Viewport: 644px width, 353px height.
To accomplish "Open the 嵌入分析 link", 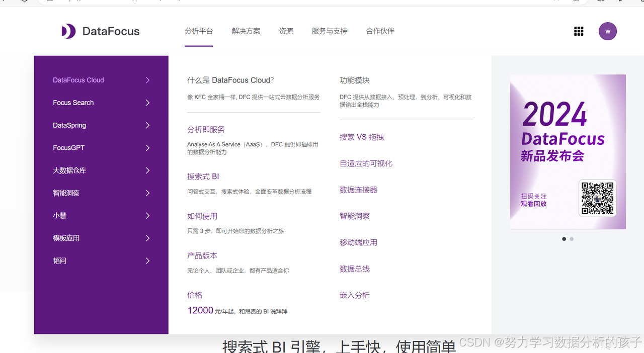I will point(355,295).
